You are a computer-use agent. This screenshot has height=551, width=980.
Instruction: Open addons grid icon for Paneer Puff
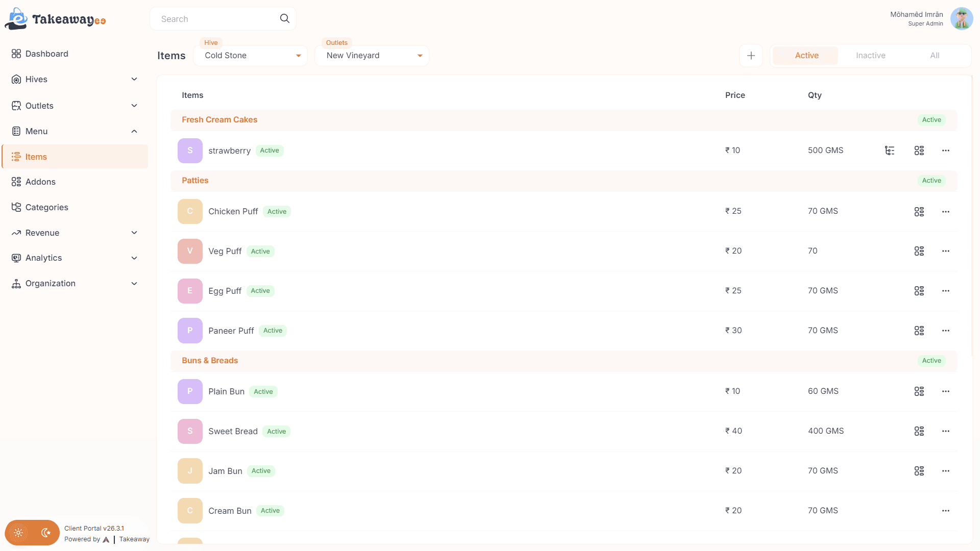pos(919,331)
